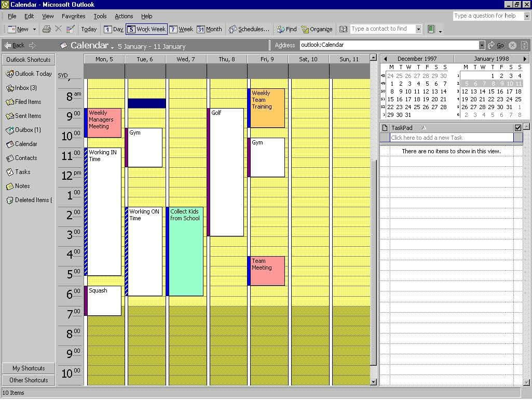Click the Address field showing outlook:Calendar
Screen dimensions: 532x400
tap(389, 45)
